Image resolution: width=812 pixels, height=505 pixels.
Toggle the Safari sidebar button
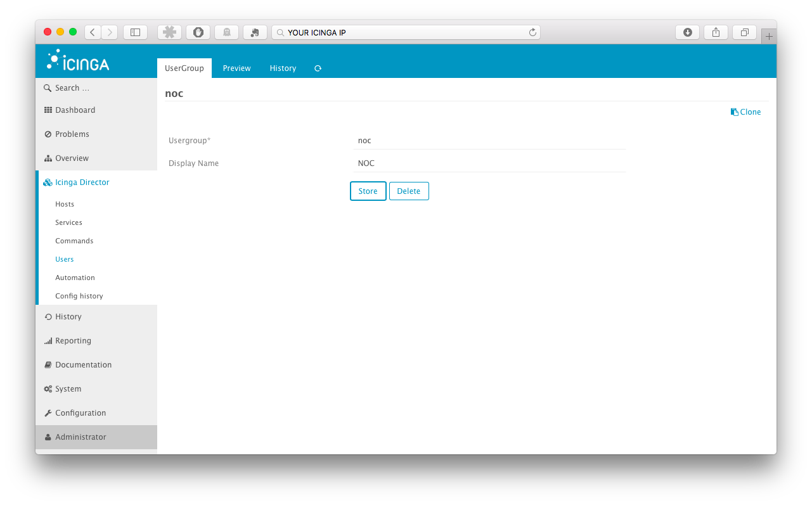[135, 32]
